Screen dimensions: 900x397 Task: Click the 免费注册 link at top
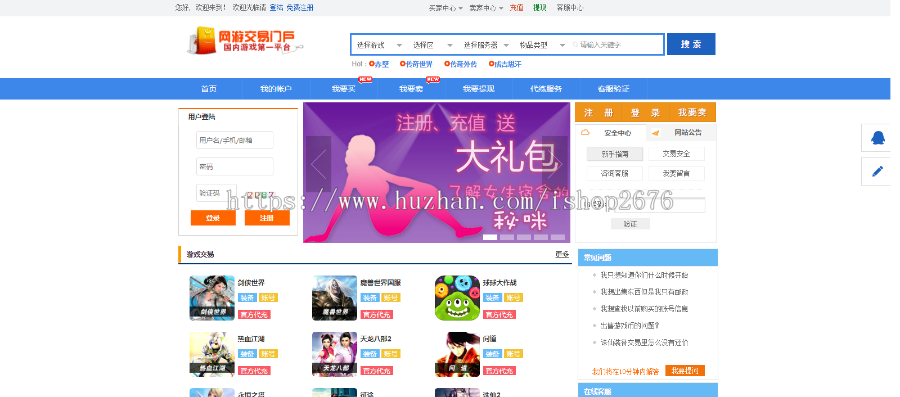(x=300, y=8)
